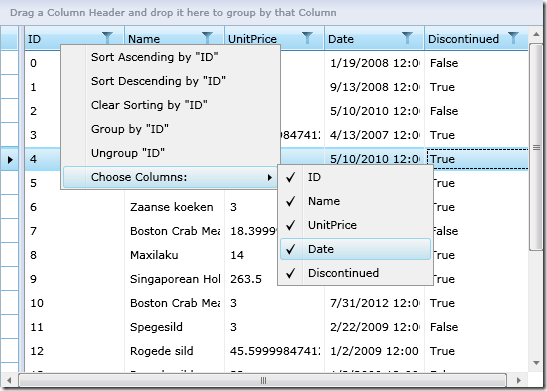Click the vertical scrollbar up arrow

pos(536,34)
